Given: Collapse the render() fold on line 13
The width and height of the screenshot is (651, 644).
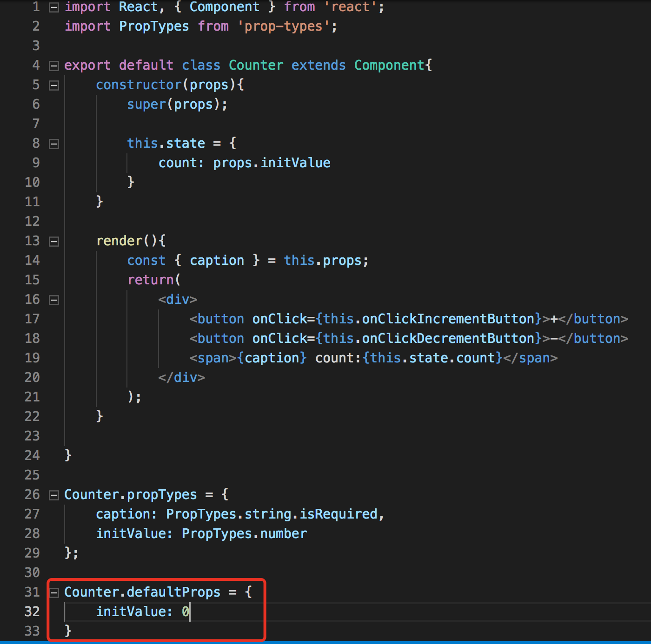Looking at the screenshot, I should (54, 241).
